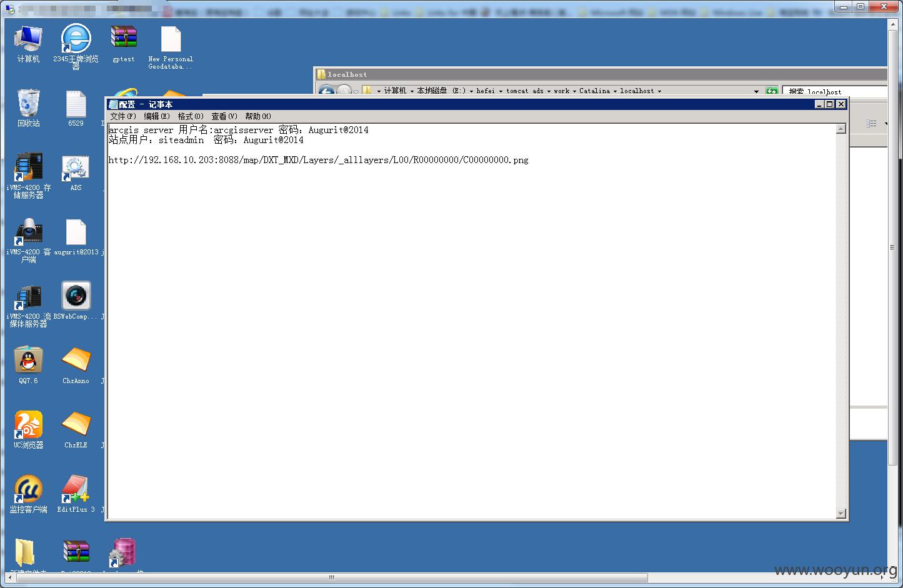Minimize the 配置 Notepad window

[x=820, y=104]
